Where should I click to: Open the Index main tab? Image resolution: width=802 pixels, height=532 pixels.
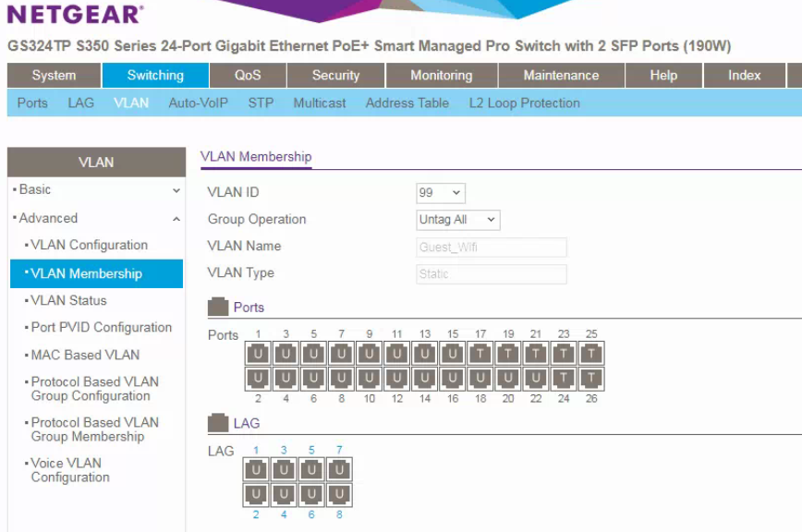point(744,75)
